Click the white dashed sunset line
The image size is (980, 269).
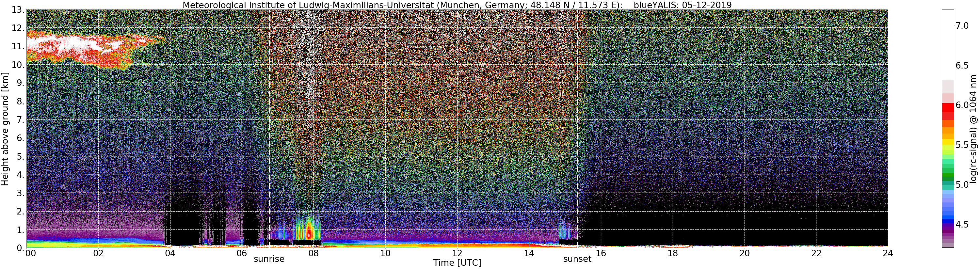[x=577, y=129]
